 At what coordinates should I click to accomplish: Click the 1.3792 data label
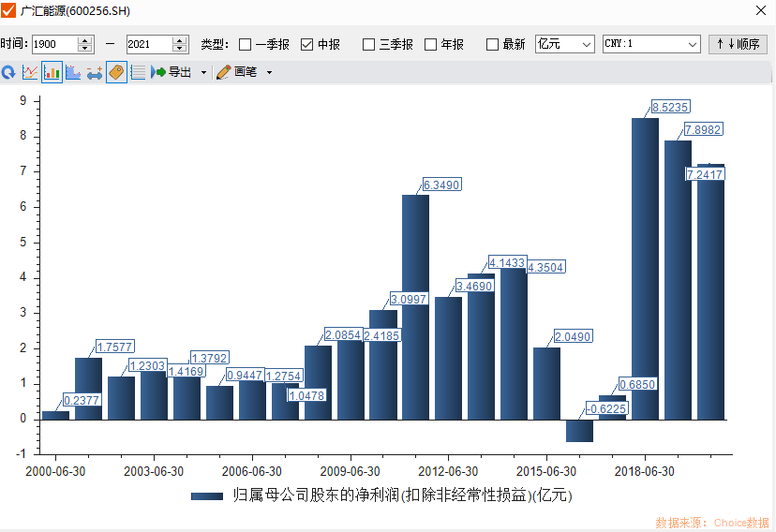pyautogui.click(x=209, y=358)
